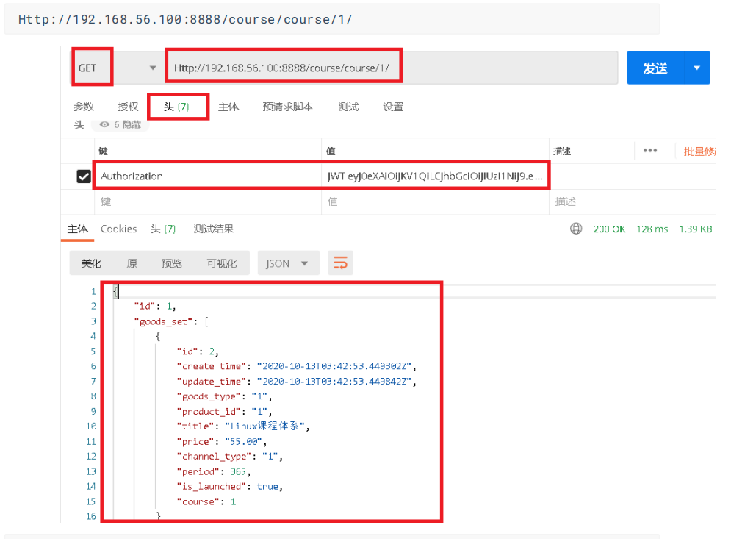The height and width of the screenshot is (539, 756).
Task: Click the empty 键 key field
Action: pos(208,201)
